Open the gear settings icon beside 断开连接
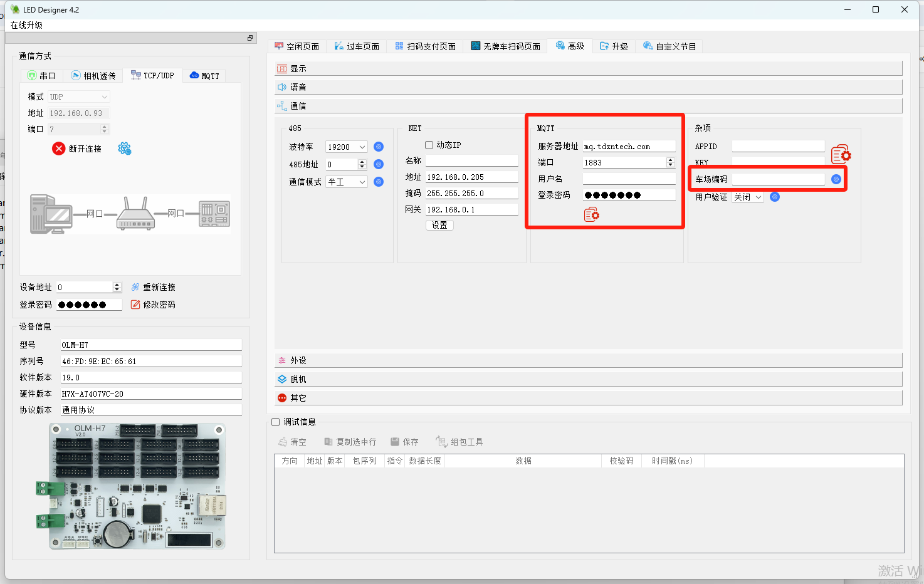The height and width of the screenshot is (584, 924). [x=125, y=149]
